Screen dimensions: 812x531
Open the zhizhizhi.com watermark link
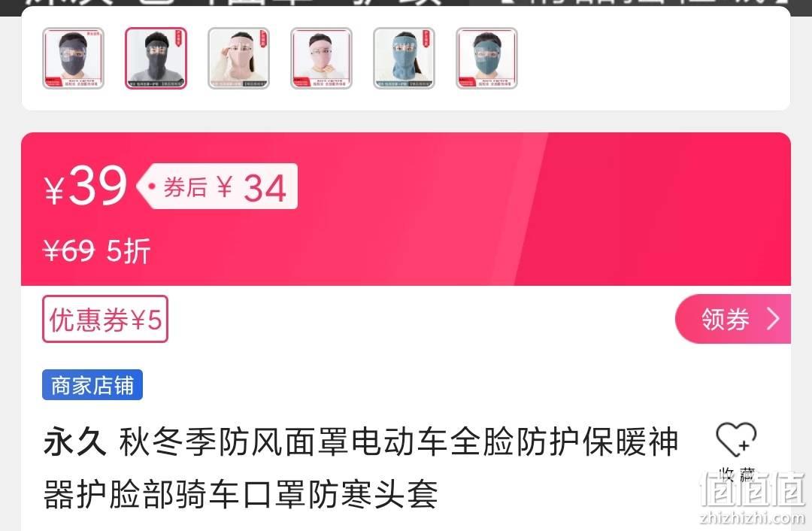pos(752,517)
